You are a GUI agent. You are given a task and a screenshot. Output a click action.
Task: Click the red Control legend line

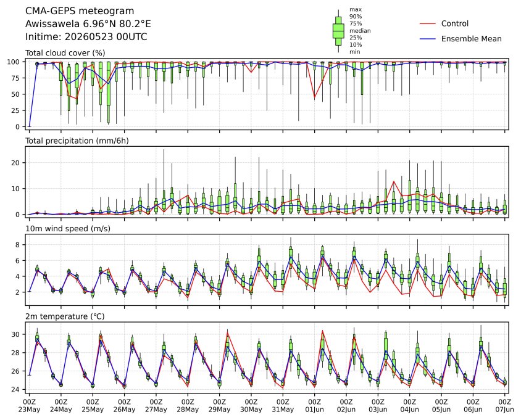coord(428,23)
